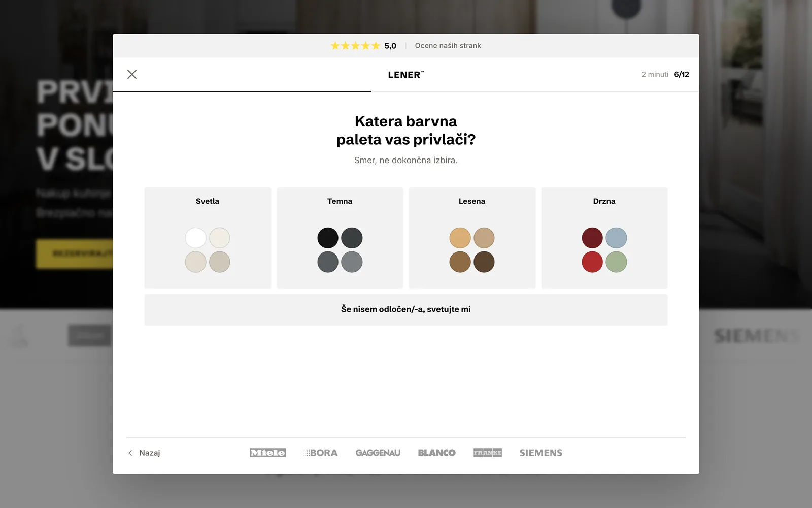Close the quiz dialog with the X
The image size is (812, 508).
132,74
